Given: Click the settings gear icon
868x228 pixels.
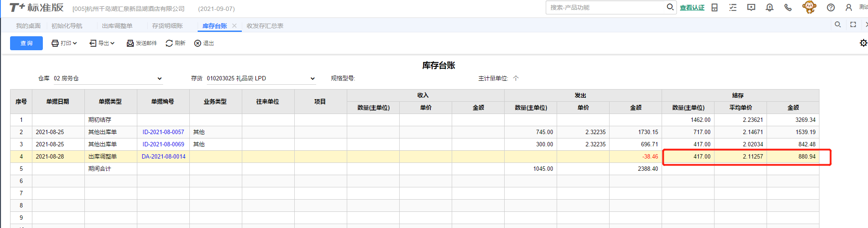Looking at the screenshot, I should point(863,43).
